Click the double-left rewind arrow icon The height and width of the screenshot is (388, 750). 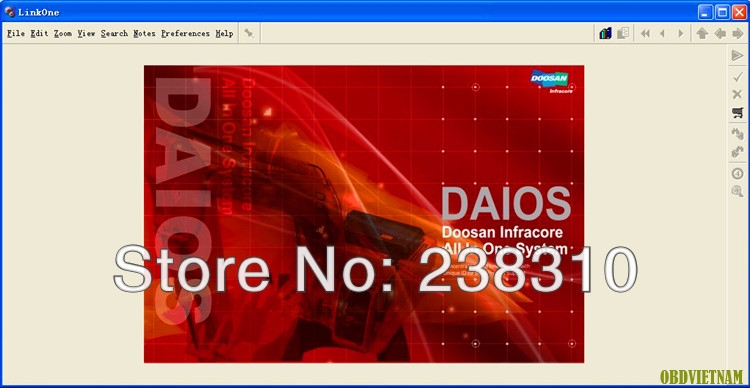coord(645,33)
